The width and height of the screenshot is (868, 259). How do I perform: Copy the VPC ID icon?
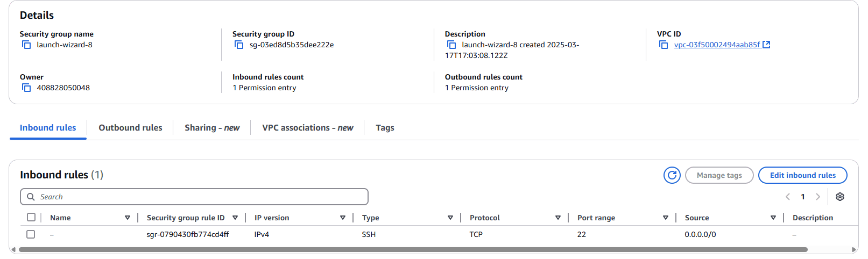point(664,45)
